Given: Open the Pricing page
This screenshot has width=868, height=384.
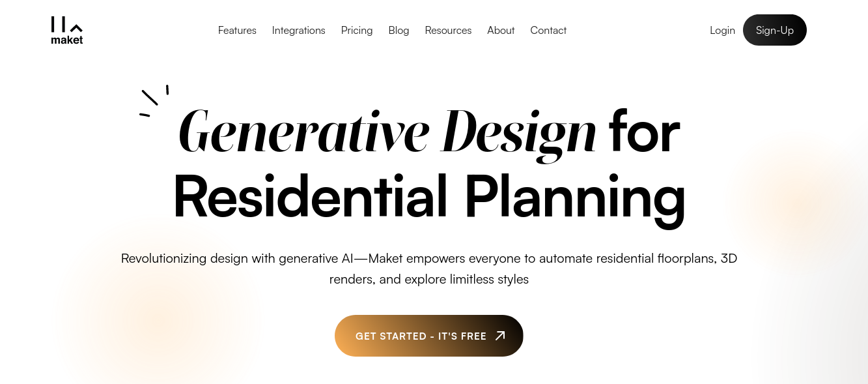Looking at the screenshot, I should pyautogui.click(x=357, y=30).
